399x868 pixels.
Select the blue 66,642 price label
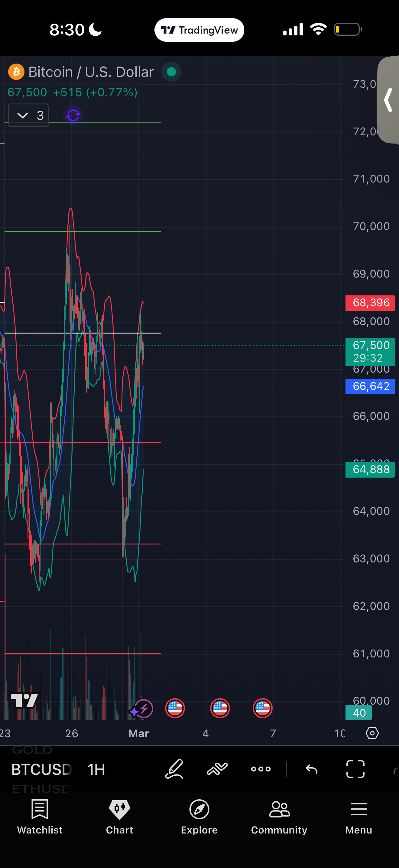point(370,386)
